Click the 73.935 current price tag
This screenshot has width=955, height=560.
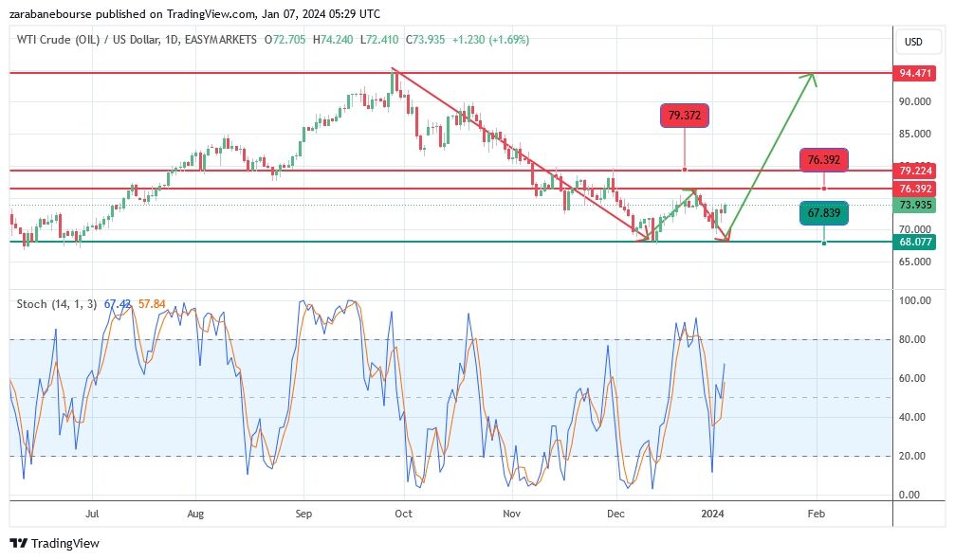(x=915, y=205)
